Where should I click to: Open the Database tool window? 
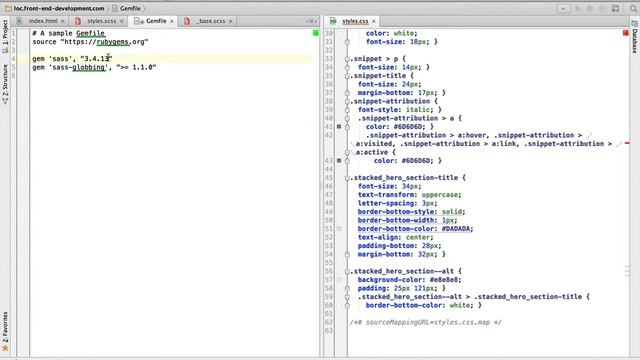635,37
